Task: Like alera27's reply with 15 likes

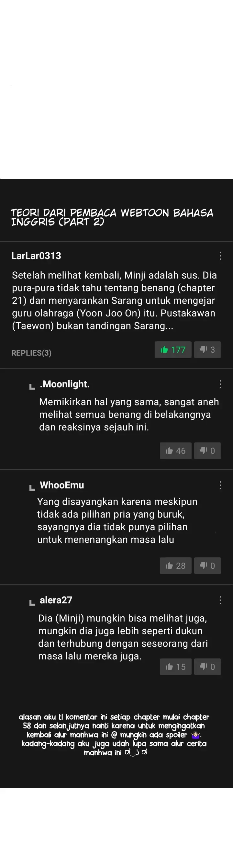Action: [x=175, y=667]
